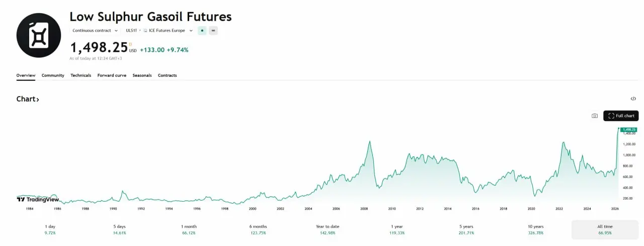Click the gasoil canister symbol logo
This screenshot has height=246, width=644.
[x=39, y=35]
